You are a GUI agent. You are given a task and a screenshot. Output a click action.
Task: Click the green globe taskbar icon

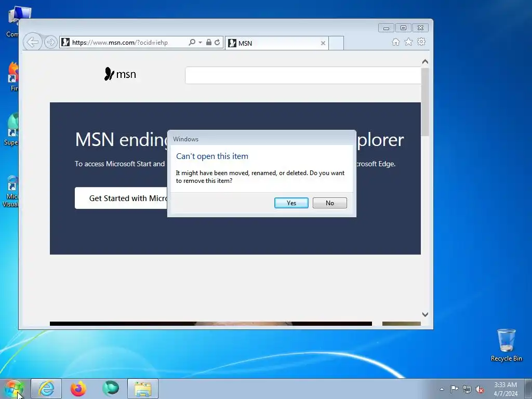coord(111,389)
